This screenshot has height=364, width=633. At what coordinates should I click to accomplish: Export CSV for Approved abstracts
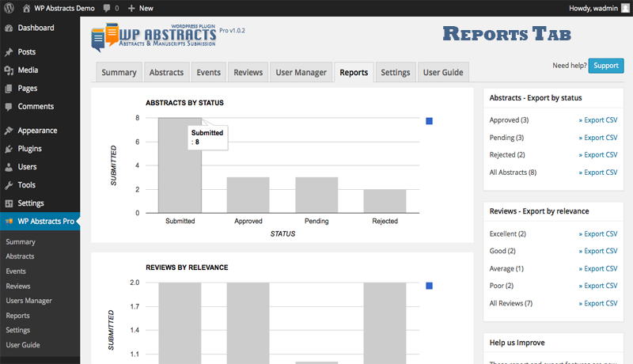click(x=598, y=120)
